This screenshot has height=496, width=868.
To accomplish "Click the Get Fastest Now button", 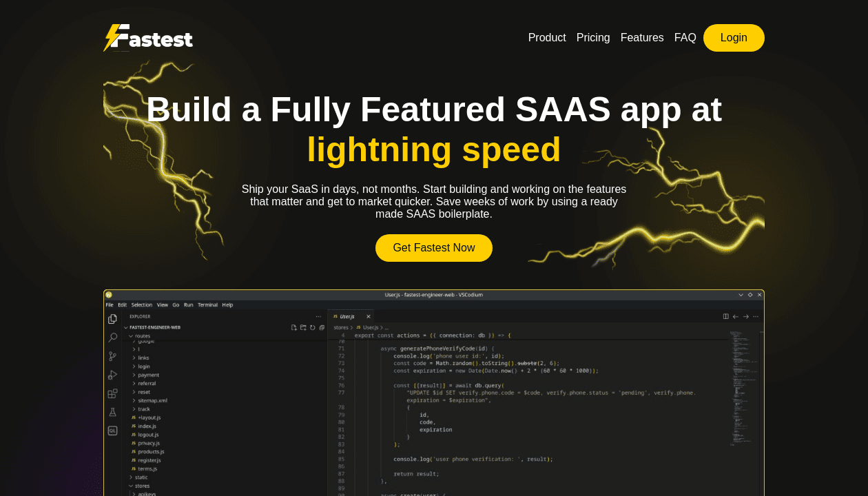I will [x=433, y=248].
